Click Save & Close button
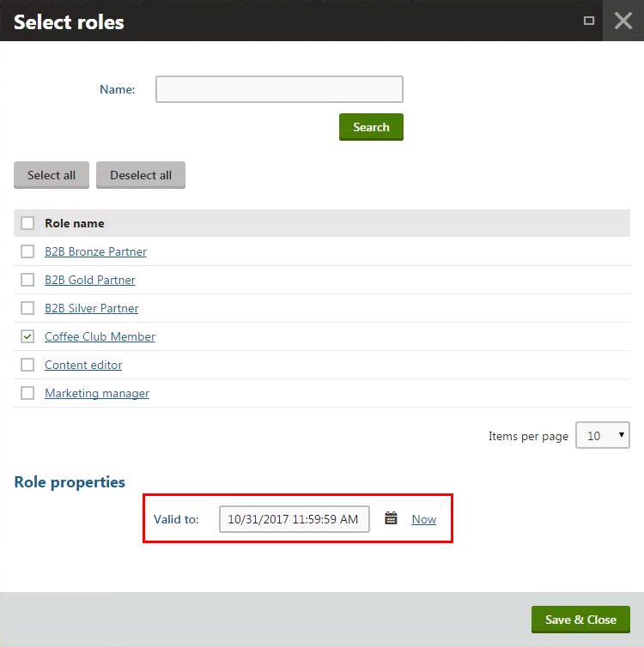The width and height of the screenshot is (644, 647). click(580, 620)
